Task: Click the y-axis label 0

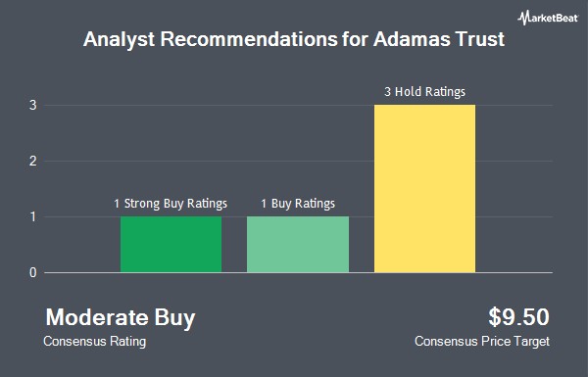Action: [x=33, y=272]
